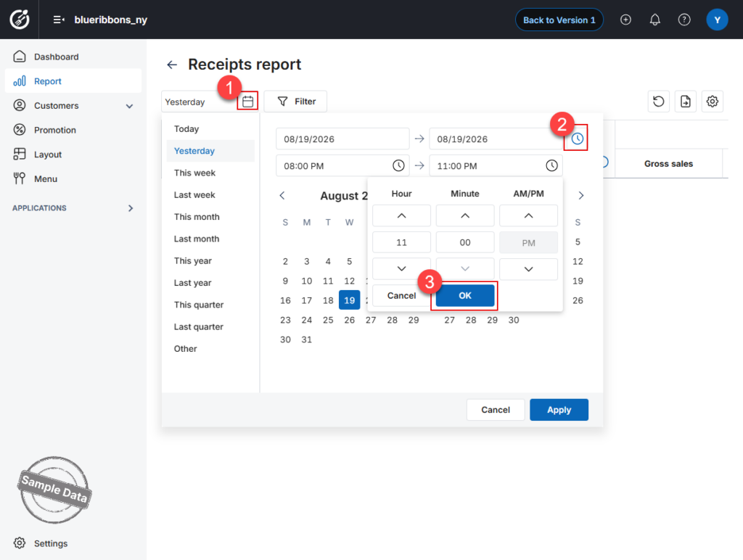743x560 pixels.
Task: Collapse the sidebar with the menu toggle icon
Action: [59, 20]
